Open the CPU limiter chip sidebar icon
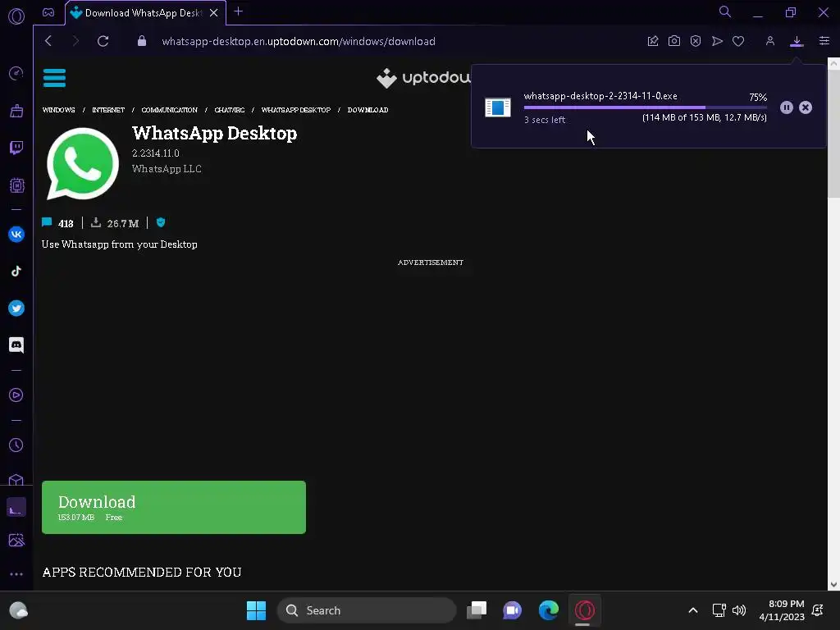The height and width of the screenshot is (630, 840). pyautogui.click(x=16, y=185)
